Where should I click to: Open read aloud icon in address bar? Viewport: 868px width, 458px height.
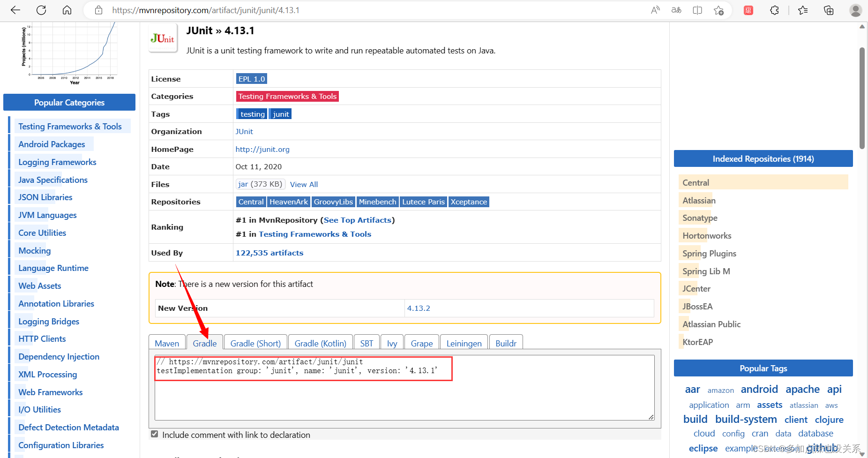click(x=655, y=10)
